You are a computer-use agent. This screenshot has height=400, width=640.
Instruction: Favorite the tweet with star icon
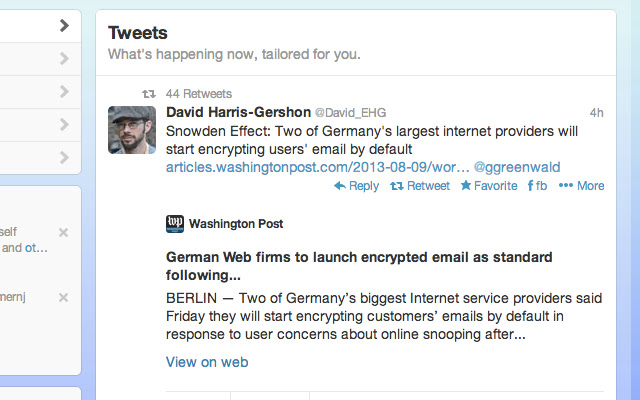[x=489, y=186]
